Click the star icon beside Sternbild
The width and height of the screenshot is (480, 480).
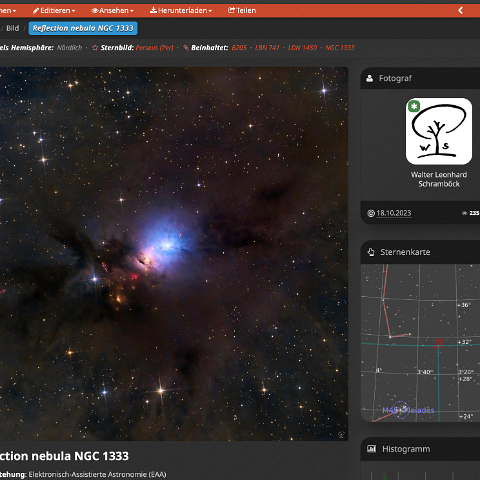coord(95,48)
